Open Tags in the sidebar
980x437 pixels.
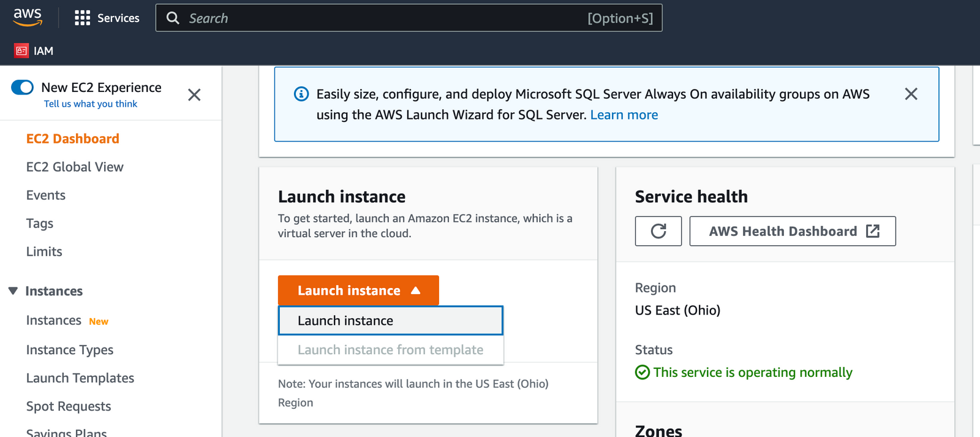(40, 224)
